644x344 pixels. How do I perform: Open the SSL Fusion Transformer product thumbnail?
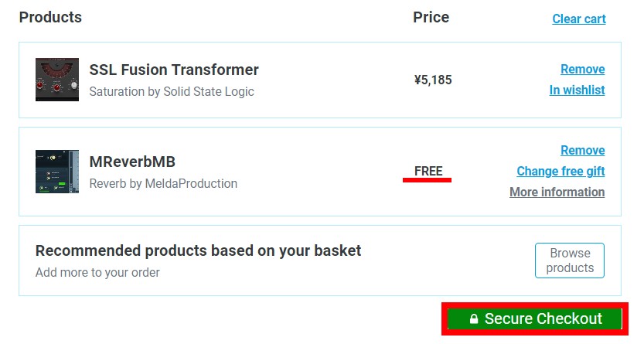pos(57,80)
